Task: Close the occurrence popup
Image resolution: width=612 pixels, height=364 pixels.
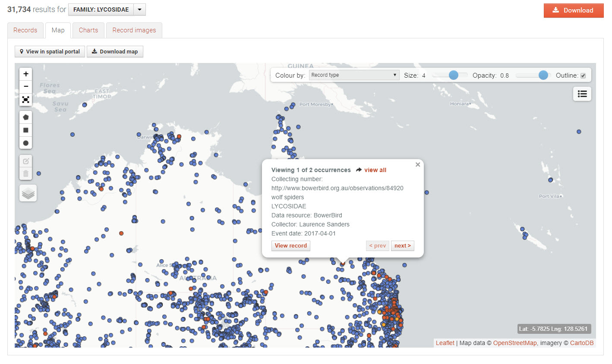Action: coord(418,165)
